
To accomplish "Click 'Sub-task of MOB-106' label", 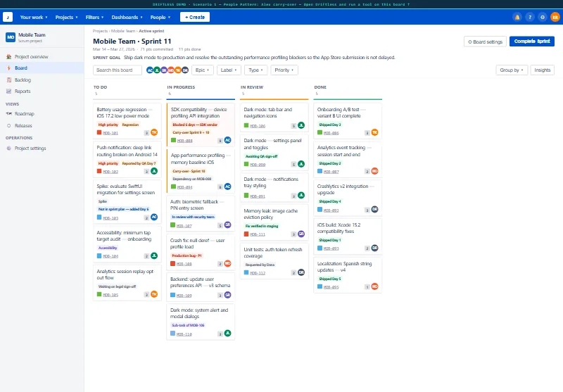I will (188, 325).
